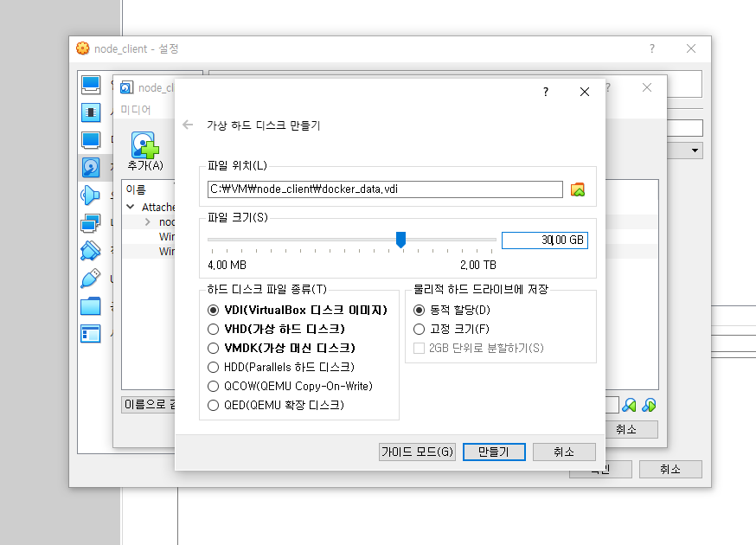Open User Interface settings icon
Viewport: 756px width, 545px height.
[x=91, y=334]
